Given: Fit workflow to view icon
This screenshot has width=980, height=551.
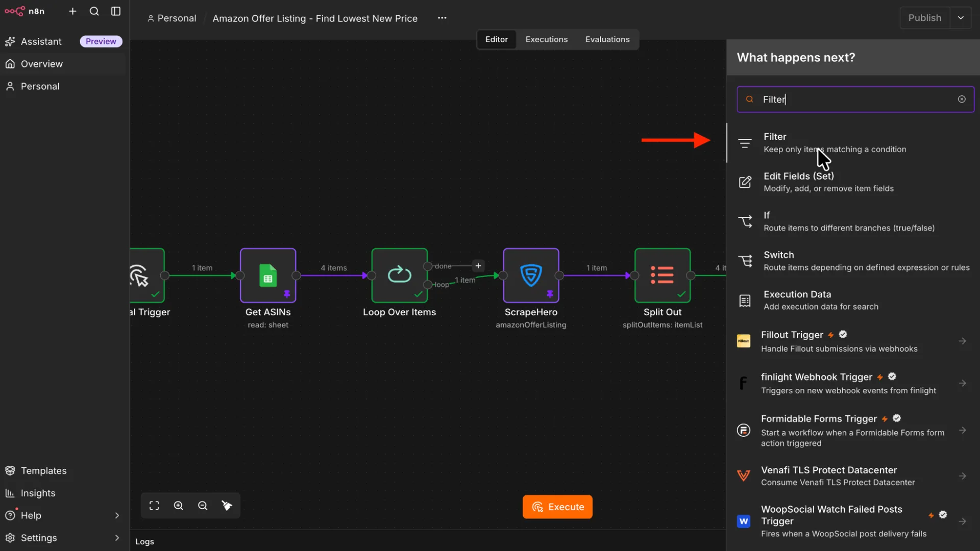Looking at the screenshot, I should pyautogui.click(x=154, y=506).
